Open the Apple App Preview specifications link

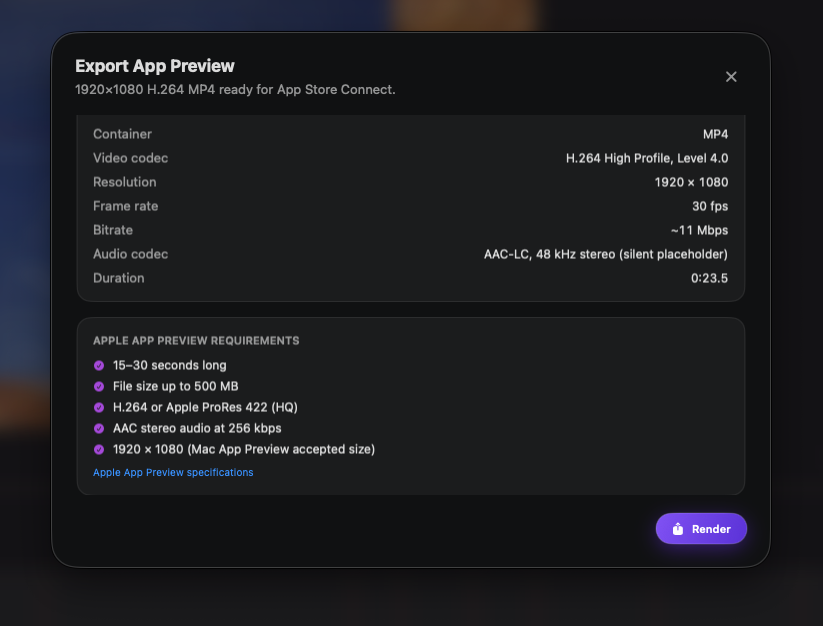tap(173, 472)
